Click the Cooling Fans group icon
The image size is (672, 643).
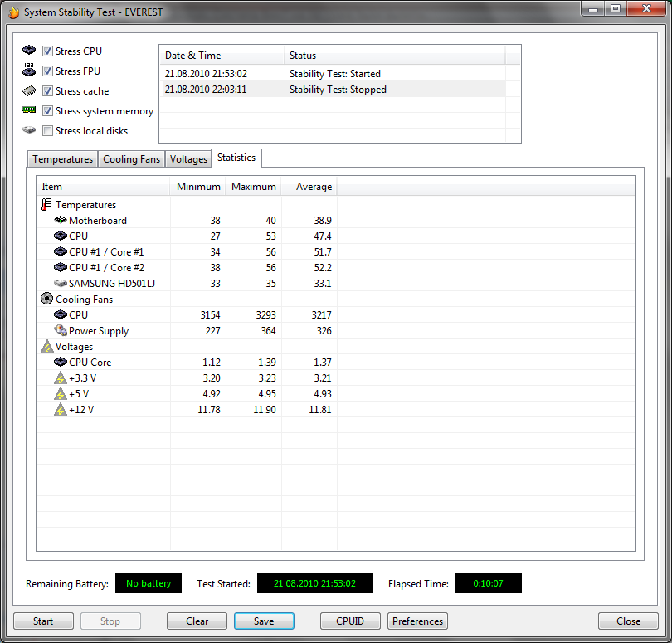click(x=46, y=300)
